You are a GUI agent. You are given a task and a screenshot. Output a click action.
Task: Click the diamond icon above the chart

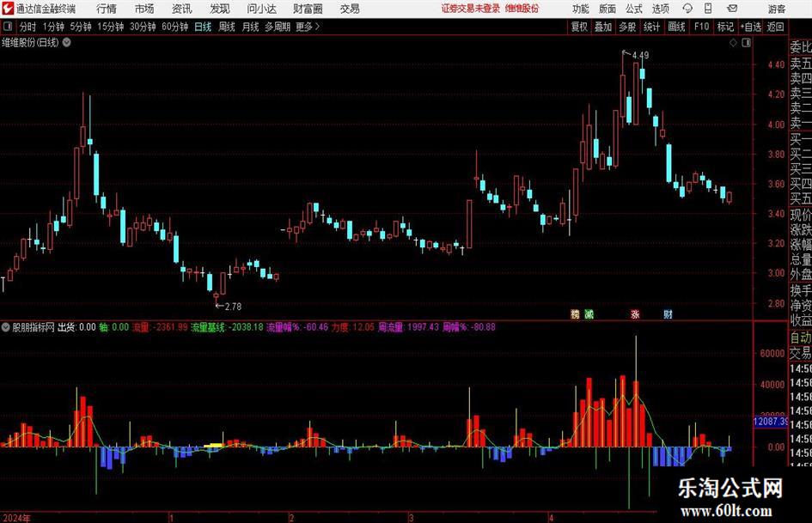tap(733, 43)
